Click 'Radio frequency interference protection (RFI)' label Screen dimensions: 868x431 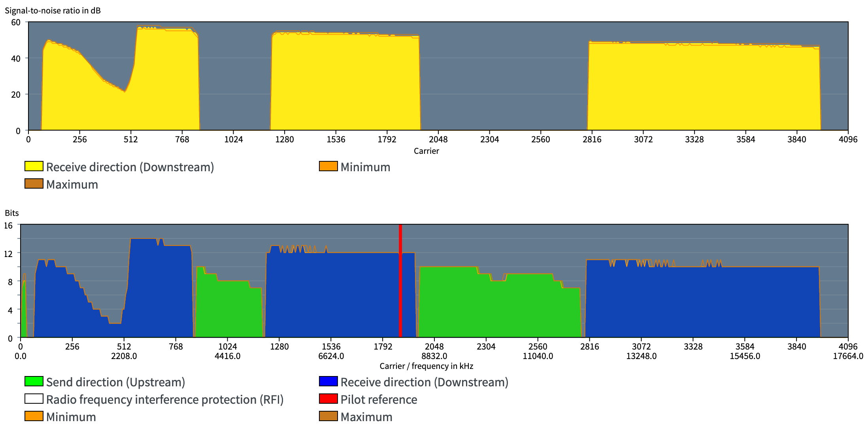165,399
